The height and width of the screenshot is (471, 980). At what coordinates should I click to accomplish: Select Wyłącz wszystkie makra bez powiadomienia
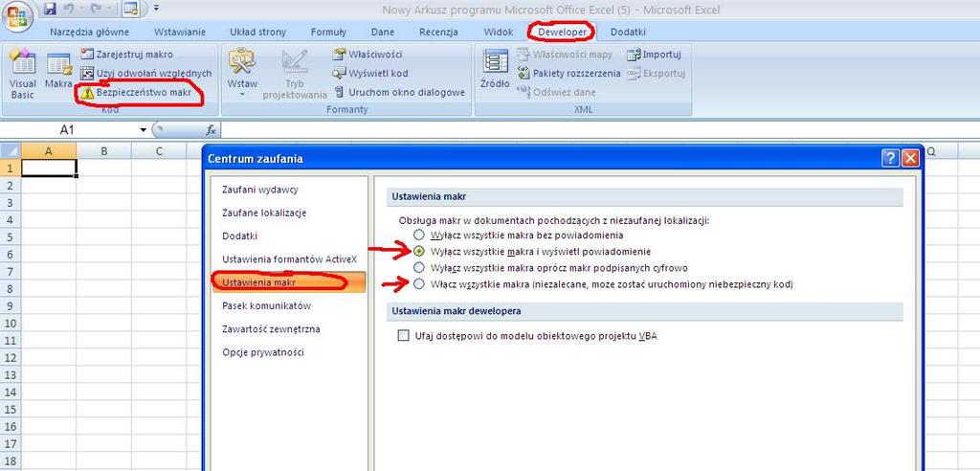pyautogui.click(x=419, y=235)
